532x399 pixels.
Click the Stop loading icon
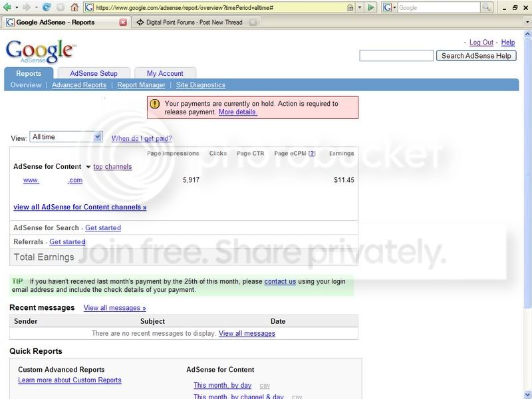tap(61, 7)
